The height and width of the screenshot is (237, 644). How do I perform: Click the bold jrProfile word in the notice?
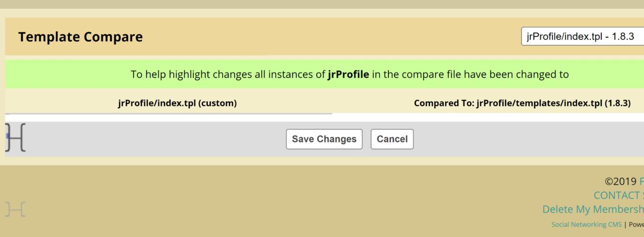pos(348,74)
